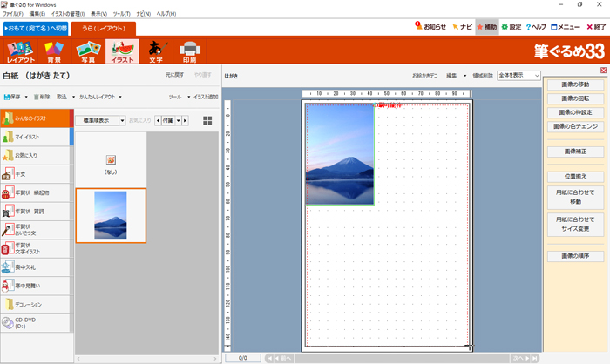
Task: Open the ファイル(F) menu
Action: point(13,15)
